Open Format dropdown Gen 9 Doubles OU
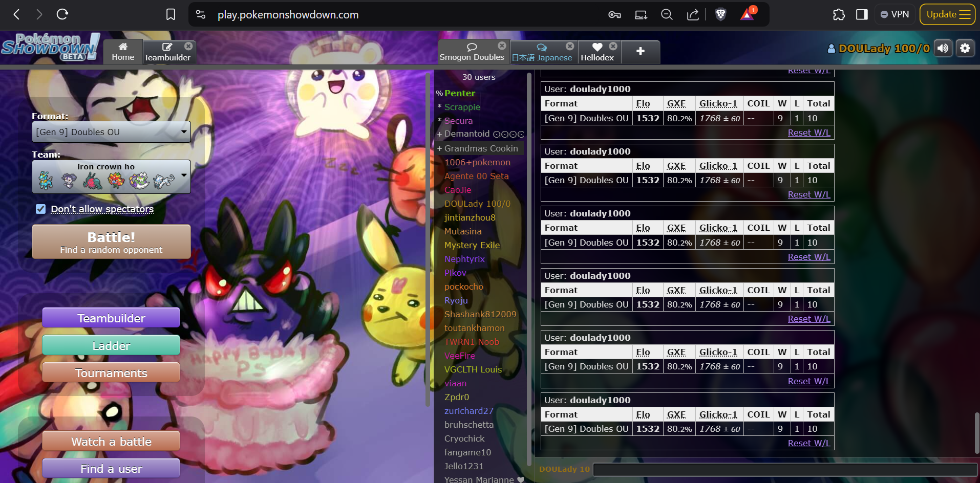Viewport: 980px width, 483px height. coord(111,132)
